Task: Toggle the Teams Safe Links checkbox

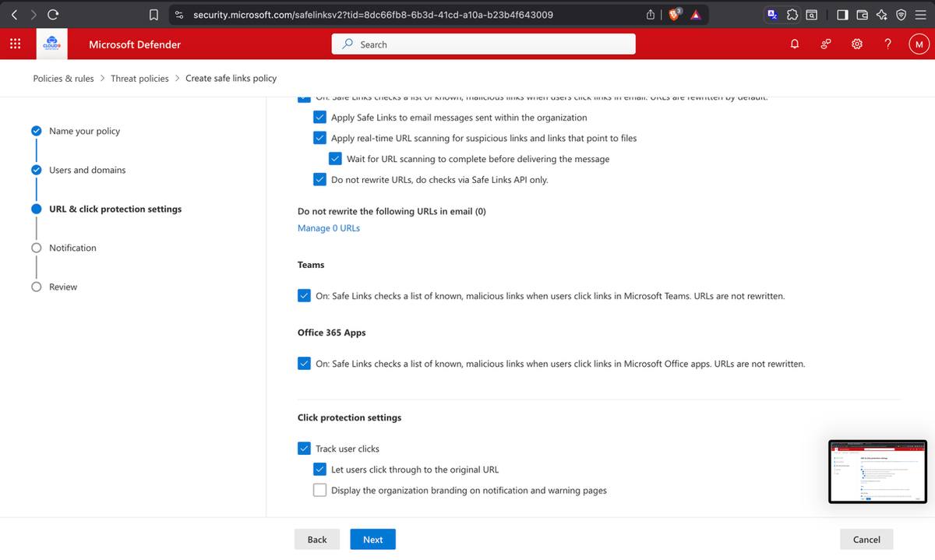Action: tap(305, 296)
